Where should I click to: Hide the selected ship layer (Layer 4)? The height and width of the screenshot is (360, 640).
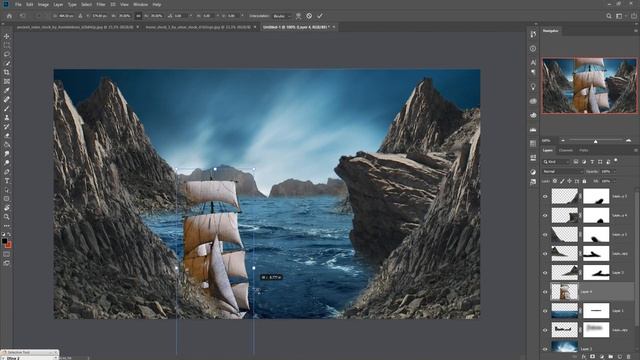pyautogui.click(x=545, y=292)
